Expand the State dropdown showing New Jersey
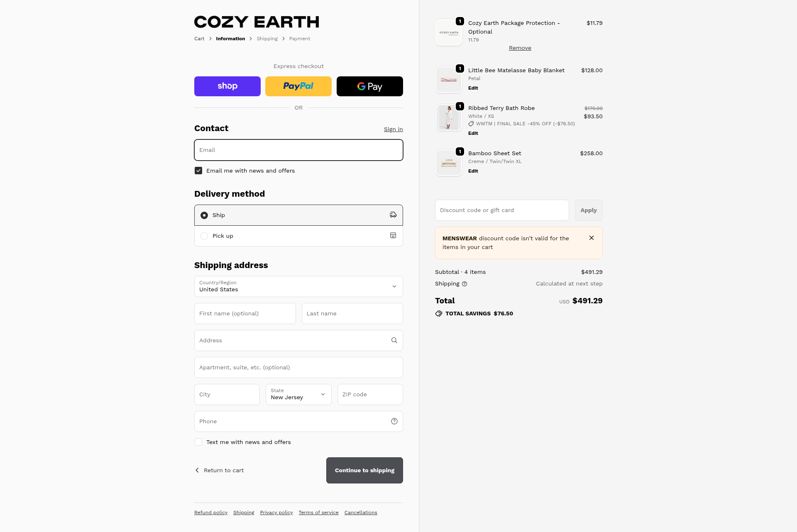This screenshot has height=532, width=797. tap(298, 394)
